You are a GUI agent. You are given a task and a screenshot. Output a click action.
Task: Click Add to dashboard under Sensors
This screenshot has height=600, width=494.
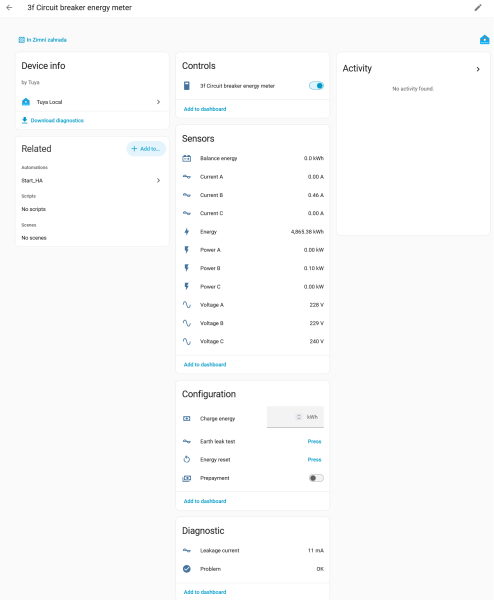coord(205,365)
